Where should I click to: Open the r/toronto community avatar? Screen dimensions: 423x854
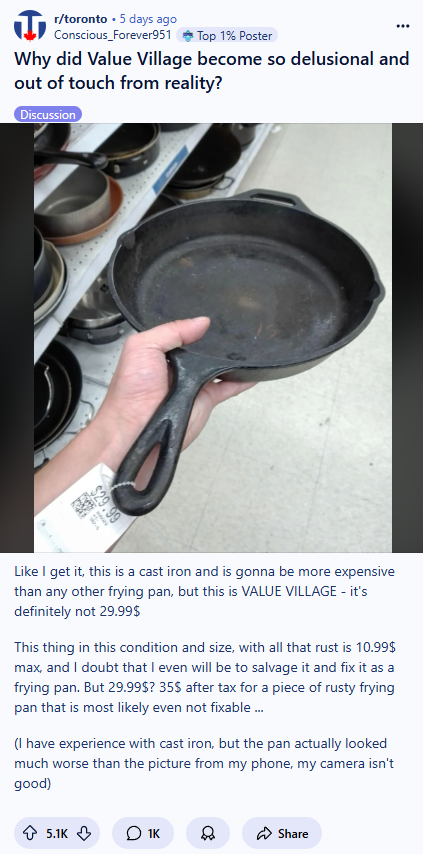[x=30, y=26]
